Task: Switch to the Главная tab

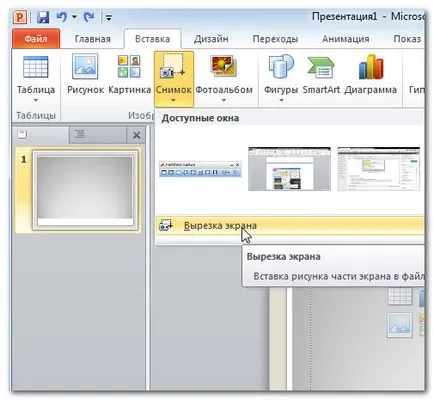Action: (92, 39)
